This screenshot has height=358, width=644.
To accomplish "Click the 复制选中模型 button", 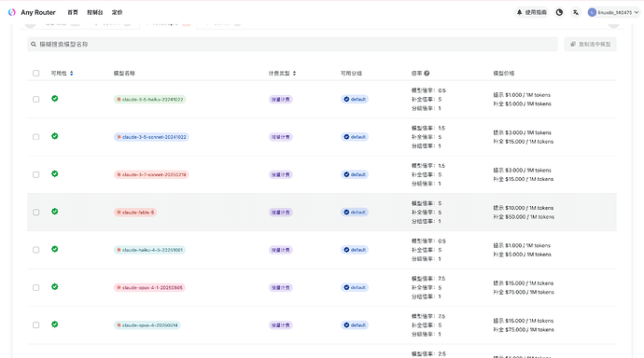I will (590, 45).
